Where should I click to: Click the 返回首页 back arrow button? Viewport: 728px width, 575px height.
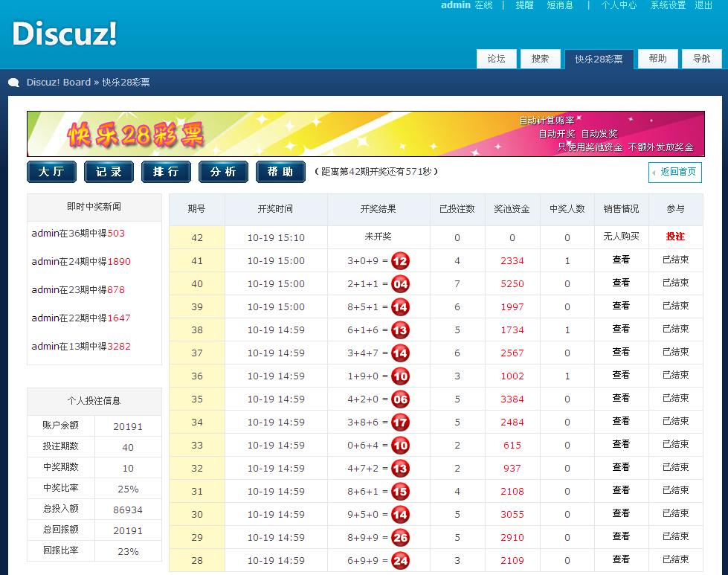click(x=674, y=172)
